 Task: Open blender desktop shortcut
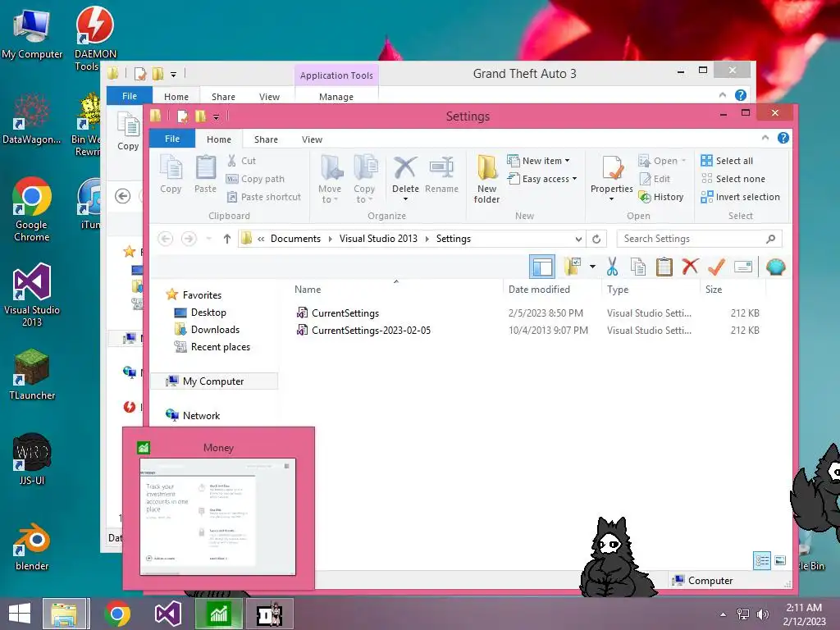click(32, 546)
